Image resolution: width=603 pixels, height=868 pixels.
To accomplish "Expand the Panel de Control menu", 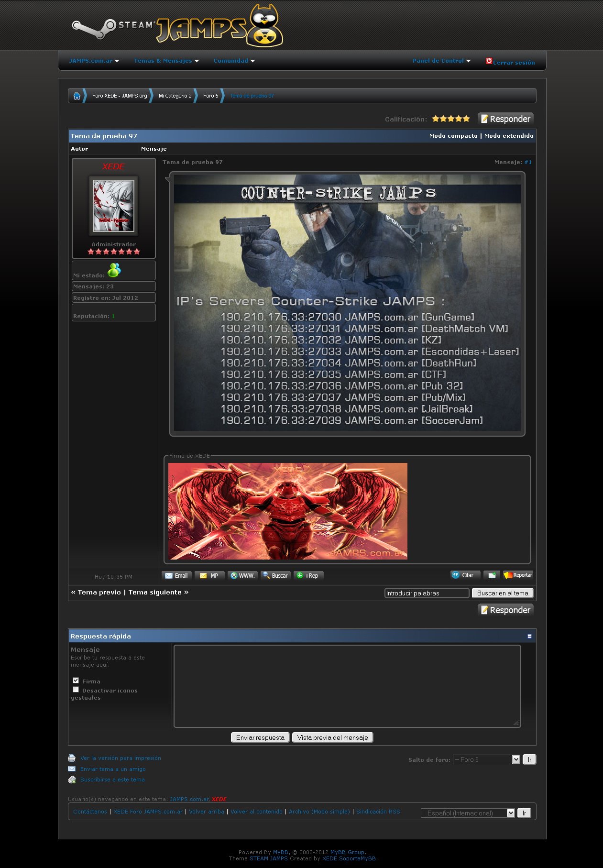I will click(x=441, y=61).
